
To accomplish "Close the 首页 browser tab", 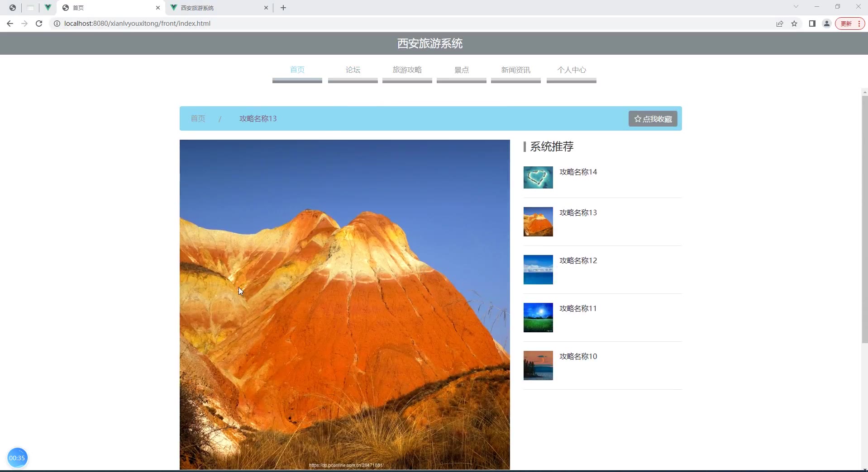I will [x=158, y=8].
